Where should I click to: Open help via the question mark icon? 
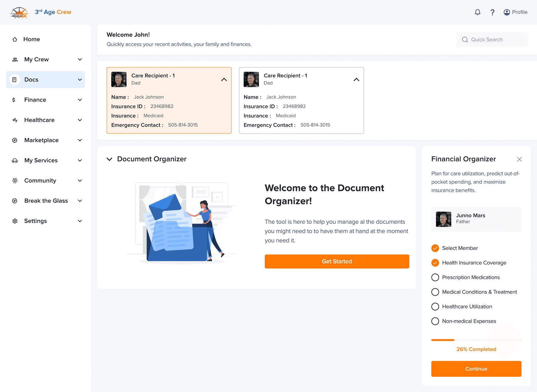click(493, 12)
